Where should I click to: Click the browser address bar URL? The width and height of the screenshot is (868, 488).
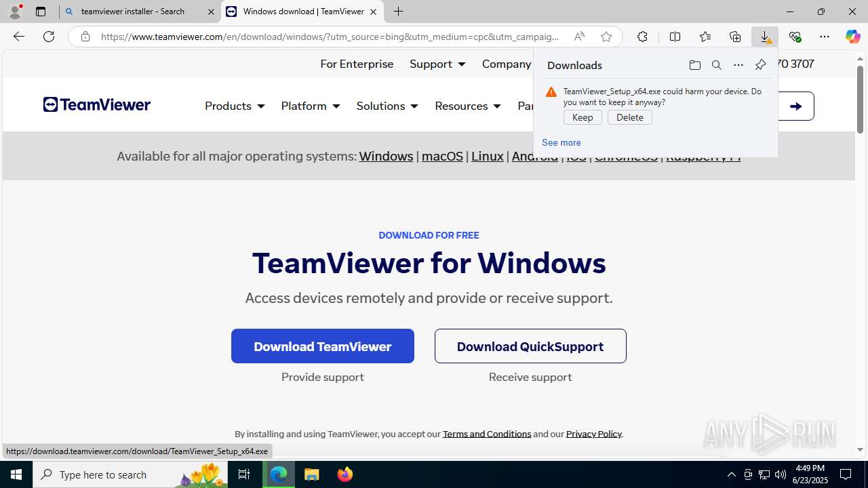coord(330,37)
